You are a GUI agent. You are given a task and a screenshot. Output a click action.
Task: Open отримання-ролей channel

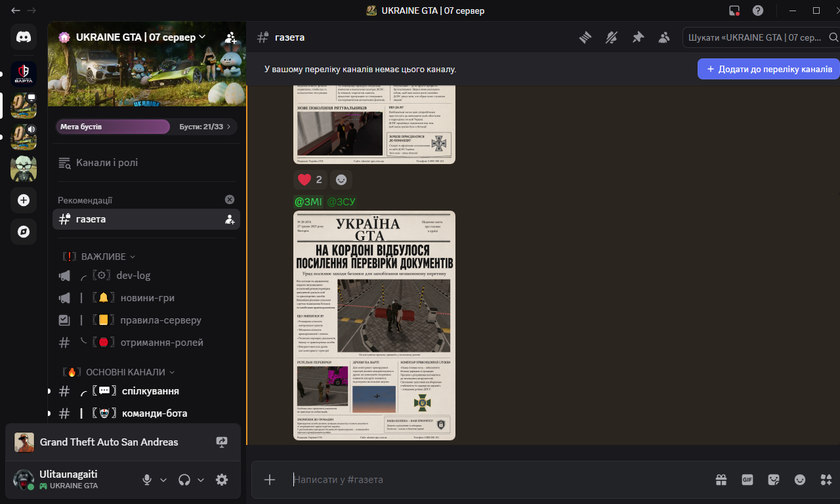point(146,343)
